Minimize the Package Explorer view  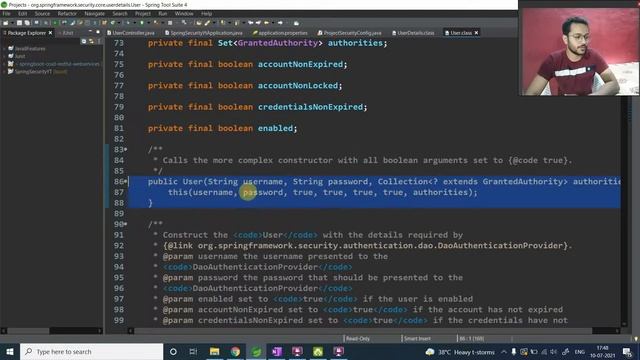(90, 32)
